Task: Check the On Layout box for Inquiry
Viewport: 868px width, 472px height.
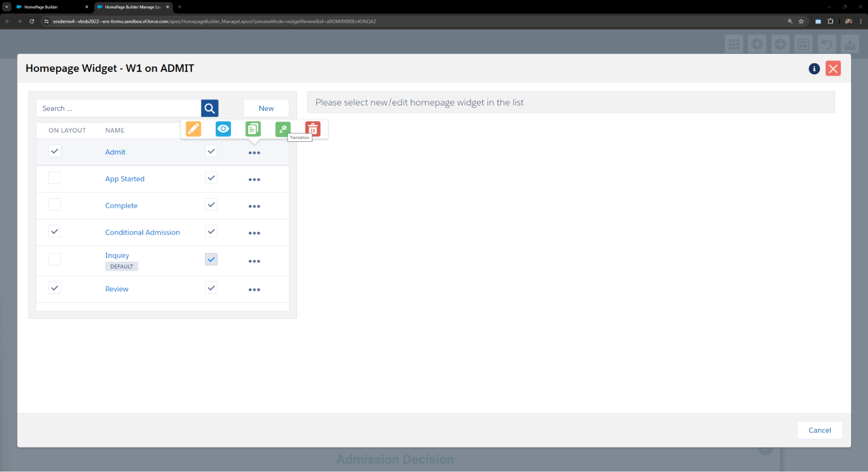Action: pos(54,259)
